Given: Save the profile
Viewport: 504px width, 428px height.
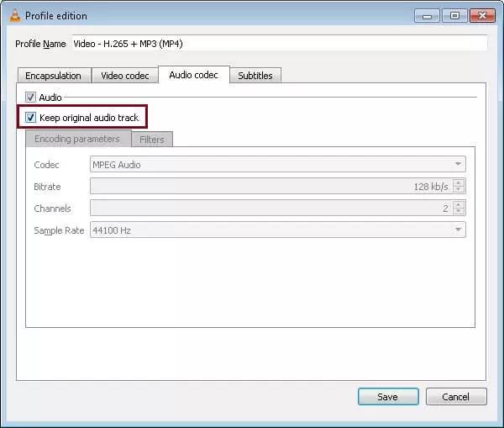Looking at the screenshot, I should point(388,396).
